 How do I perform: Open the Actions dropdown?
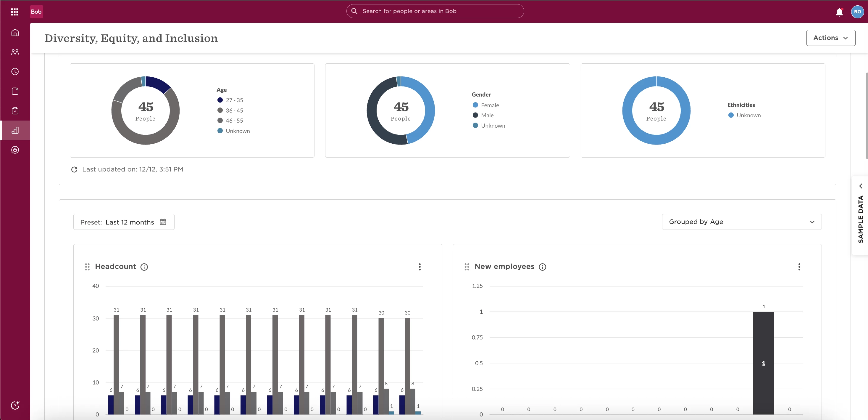[831, 38]
